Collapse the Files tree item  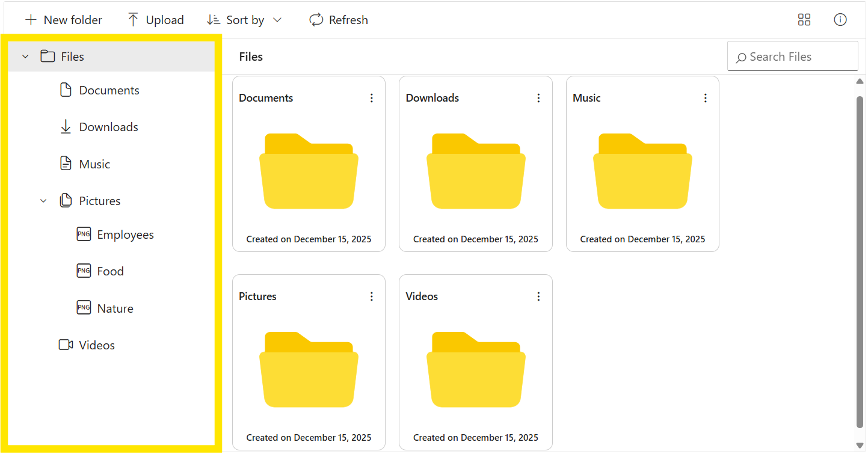click(x=25, y=56)
